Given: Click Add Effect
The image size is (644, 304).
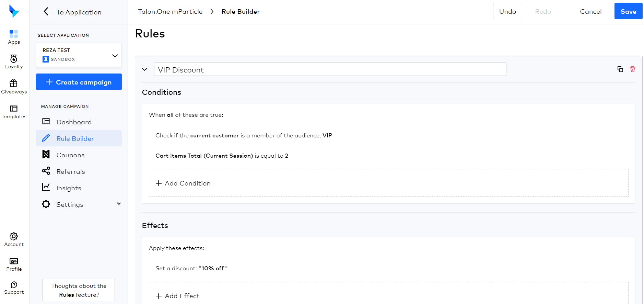Looking at the screenshot, I should tap(388, 293).
